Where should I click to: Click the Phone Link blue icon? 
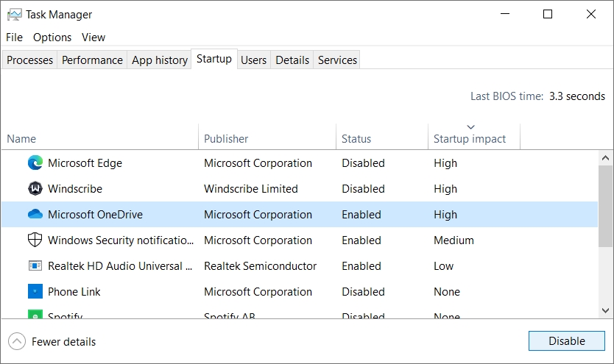point(35,291)
